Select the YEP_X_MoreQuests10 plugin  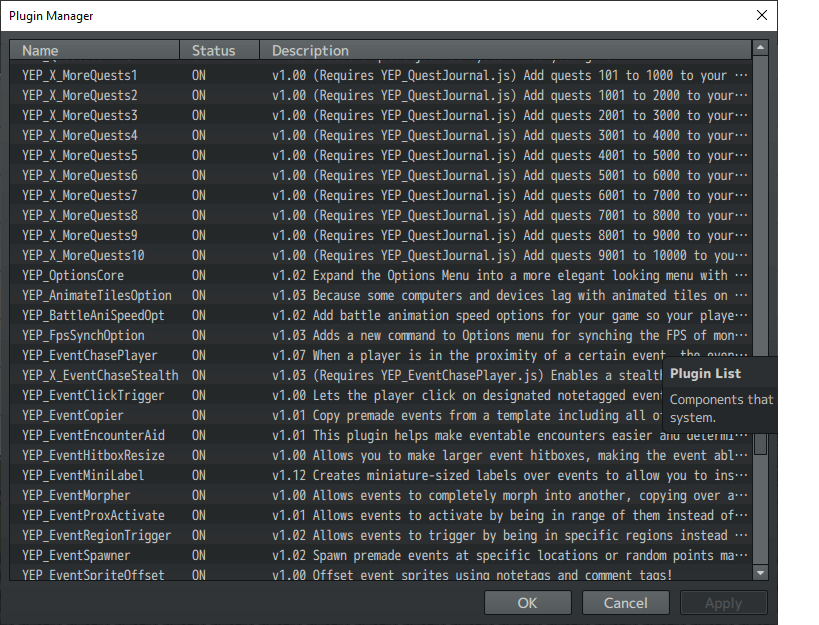[381, 255]
